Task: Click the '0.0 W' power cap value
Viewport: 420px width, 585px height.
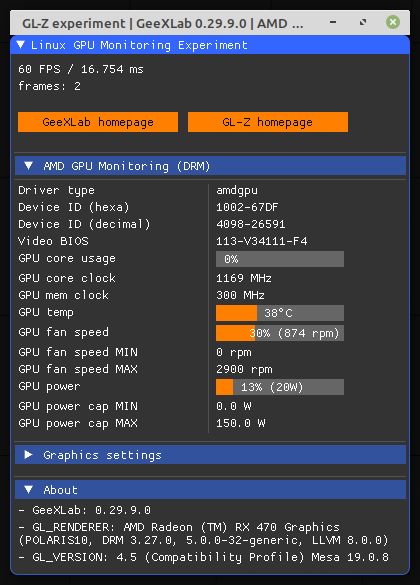Action: [x=233, y=406]
